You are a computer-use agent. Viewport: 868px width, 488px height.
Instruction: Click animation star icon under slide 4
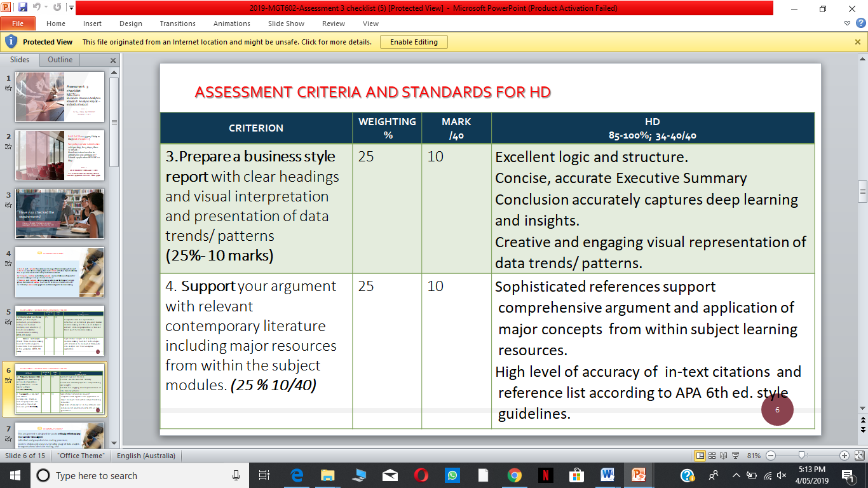pos(9,264)
